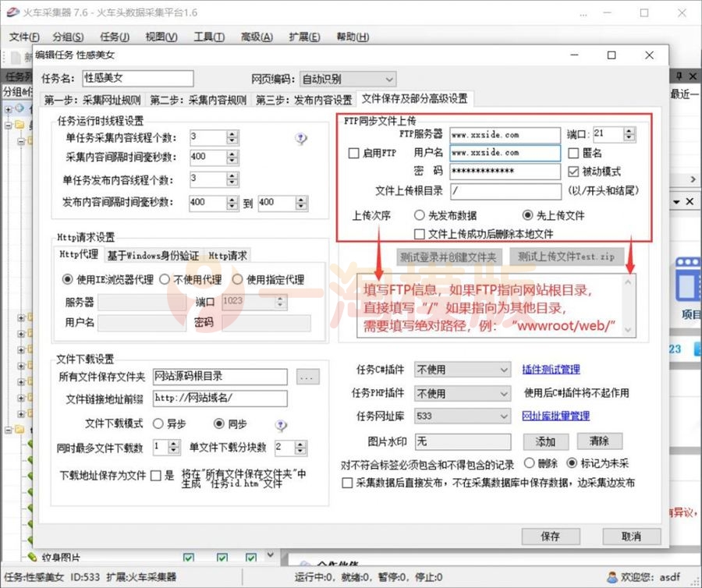Open the 高级(A) menu

(257, 37)
